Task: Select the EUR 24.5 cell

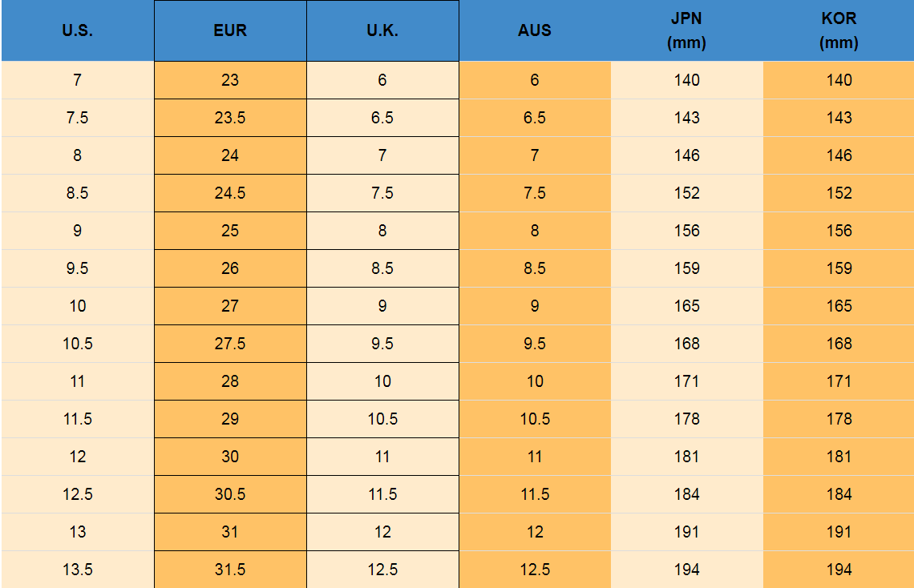Action: click(230, 193)
